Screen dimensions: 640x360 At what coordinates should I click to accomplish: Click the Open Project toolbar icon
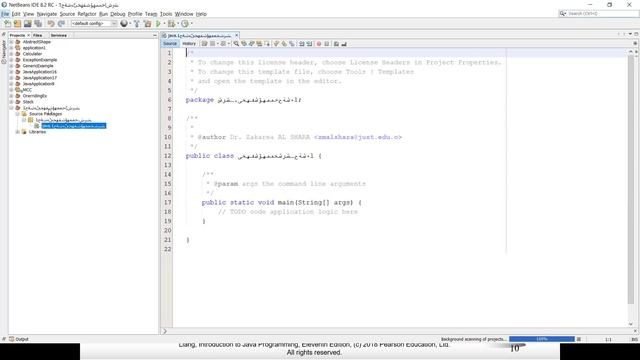point(28,24)
